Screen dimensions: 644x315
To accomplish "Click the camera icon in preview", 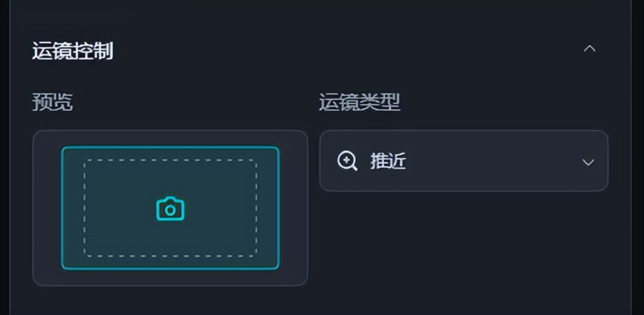I will pos(170,209).
